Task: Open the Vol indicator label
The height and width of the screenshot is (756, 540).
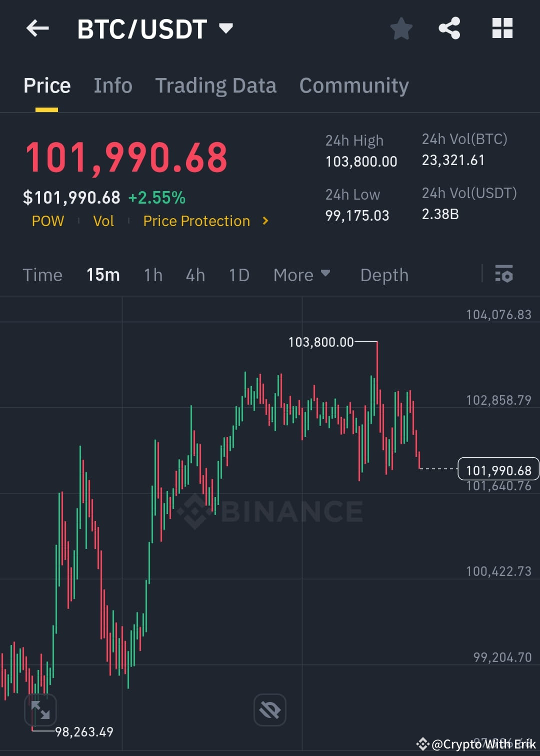Action: 103,221
